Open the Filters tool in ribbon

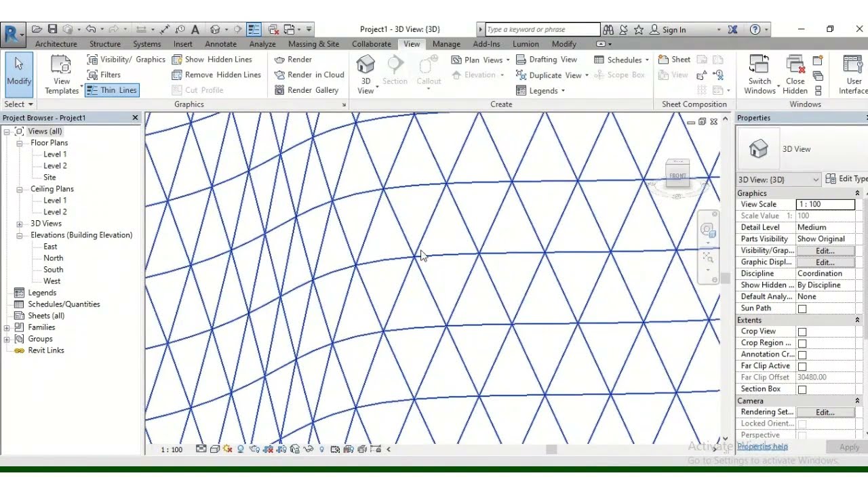(104, 75)
